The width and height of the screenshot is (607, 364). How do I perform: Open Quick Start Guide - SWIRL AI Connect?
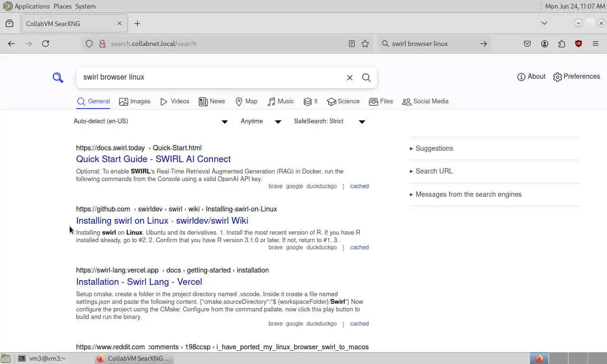(153, 159)
